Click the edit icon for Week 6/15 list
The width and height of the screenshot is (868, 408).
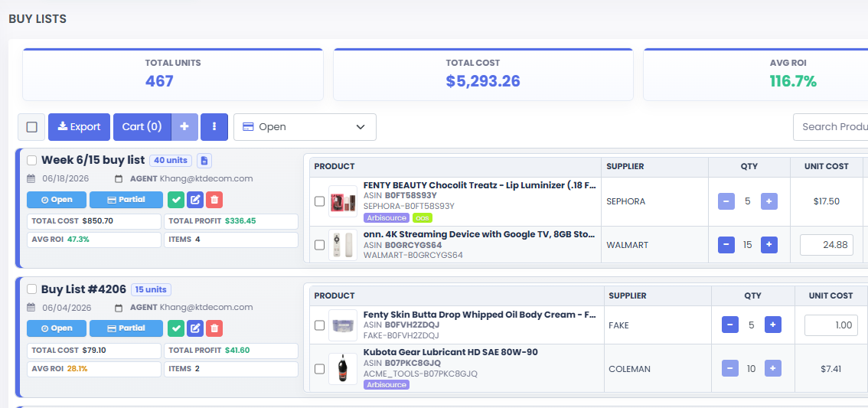[x=195, y=200]
